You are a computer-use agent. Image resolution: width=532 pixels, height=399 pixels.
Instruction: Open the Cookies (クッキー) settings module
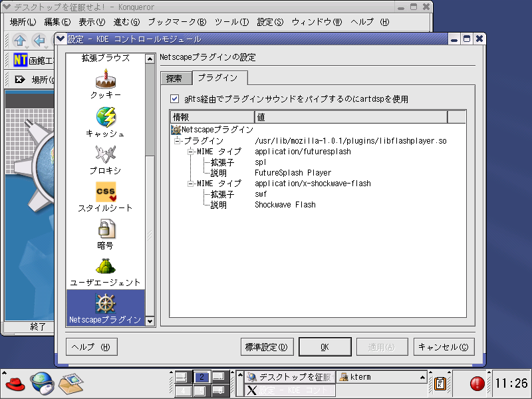[x=106, y=84]
